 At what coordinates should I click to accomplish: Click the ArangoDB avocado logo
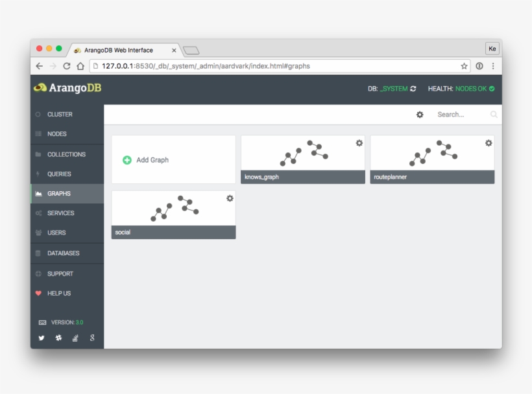(x=40, y=87)
